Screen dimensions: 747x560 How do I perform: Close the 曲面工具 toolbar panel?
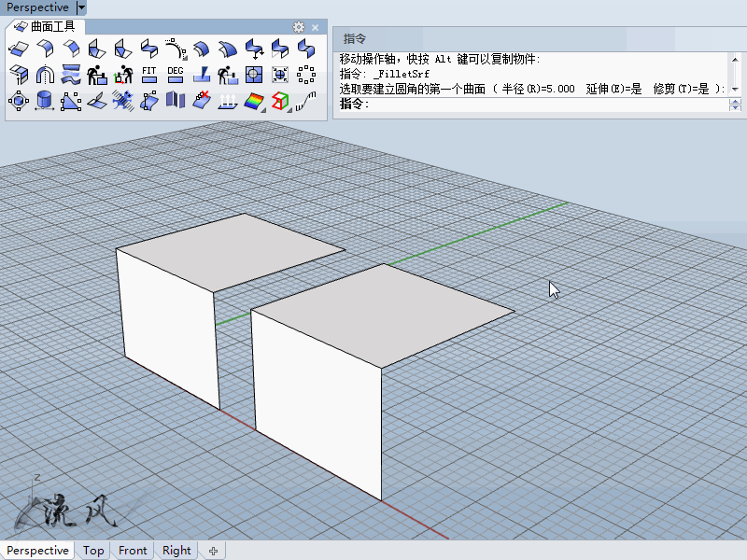(316, 28)
